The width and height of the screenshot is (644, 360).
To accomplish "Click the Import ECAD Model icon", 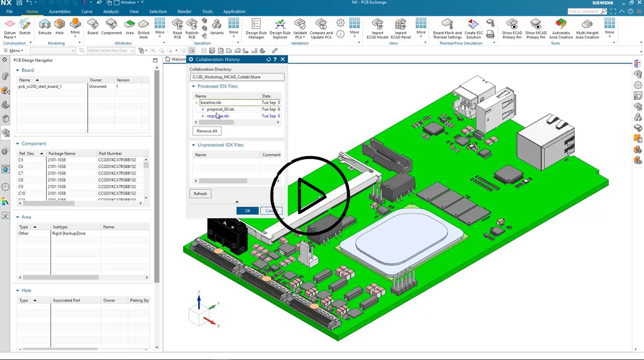I will 377,28.
